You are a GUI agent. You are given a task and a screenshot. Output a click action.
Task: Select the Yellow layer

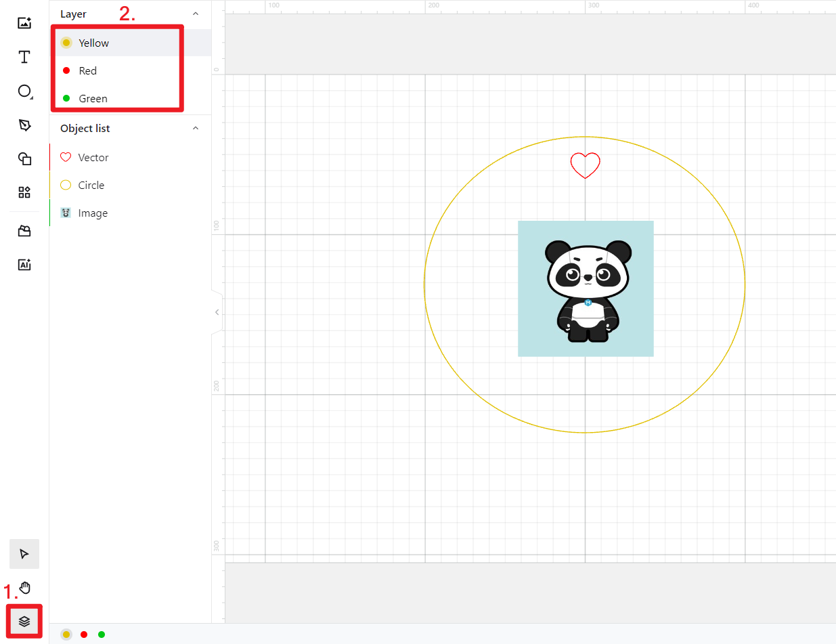coord(93,43)
